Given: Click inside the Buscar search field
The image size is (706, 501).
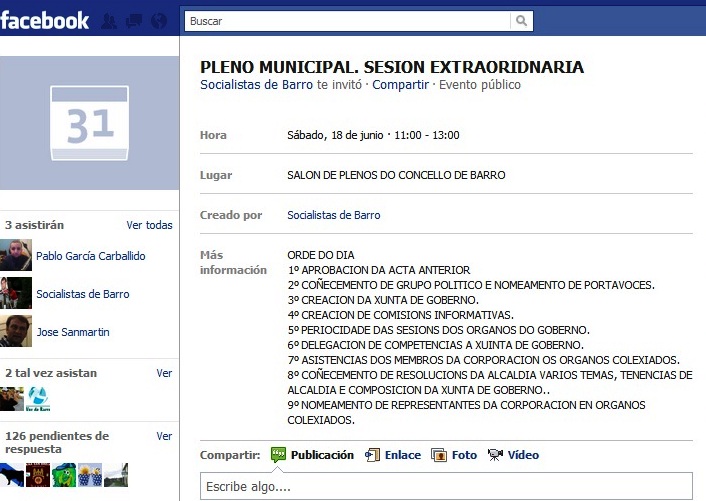Looking at the screenshot, I should tap(347, 20).
